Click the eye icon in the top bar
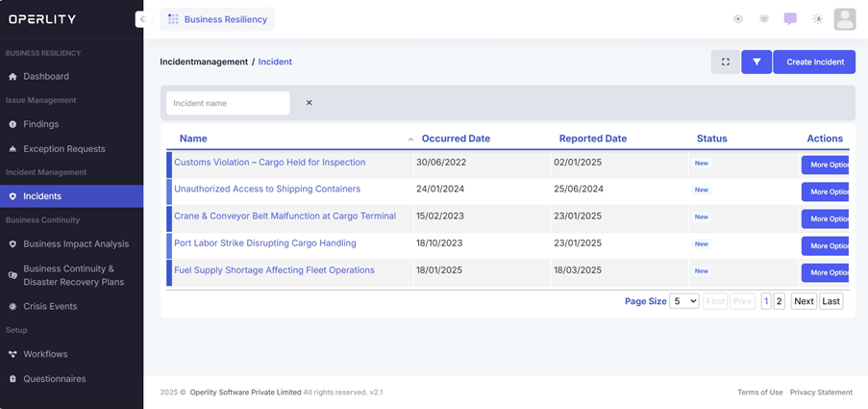 pos(738,19)
